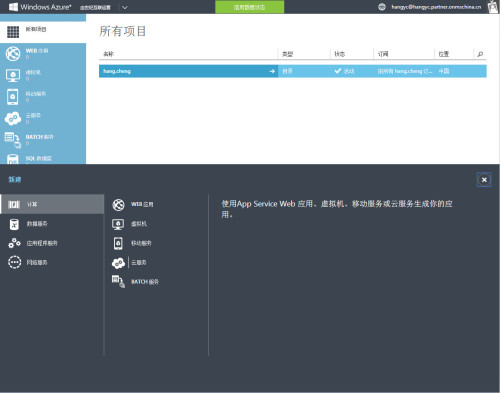The height and width of the screenshot is (393, 500).
Task: Click the Compute category icon
Action: point(14,204)
